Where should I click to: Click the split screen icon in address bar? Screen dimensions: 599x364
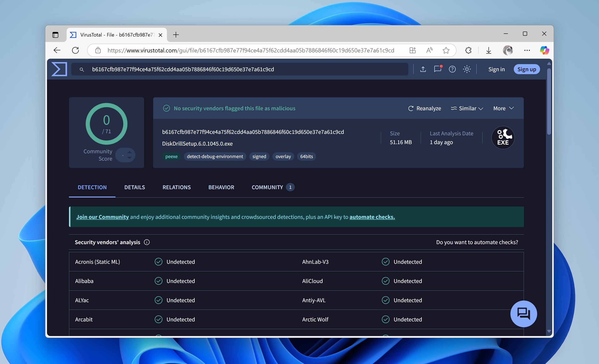(x=413, y=50)
